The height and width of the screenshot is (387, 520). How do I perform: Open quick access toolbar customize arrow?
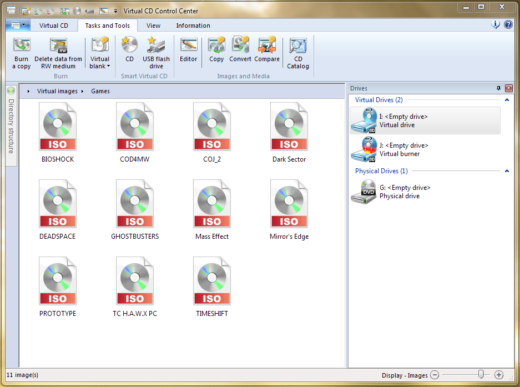[115, 11]
